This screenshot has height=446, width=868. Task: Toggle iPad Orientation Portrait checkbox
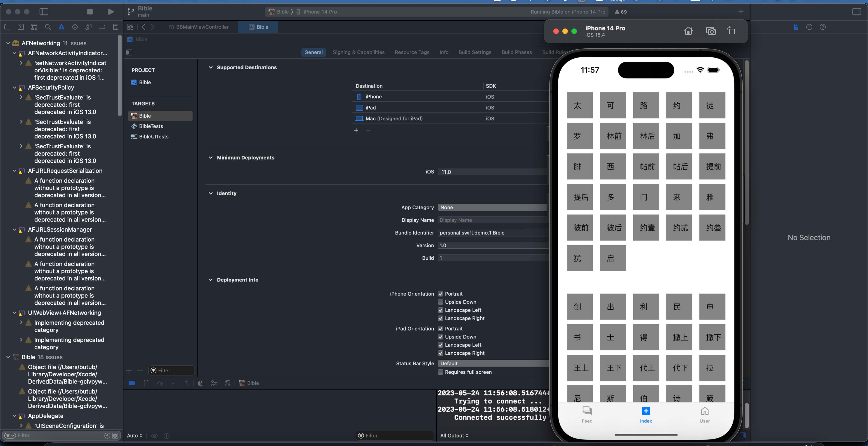tap(440, 329)
